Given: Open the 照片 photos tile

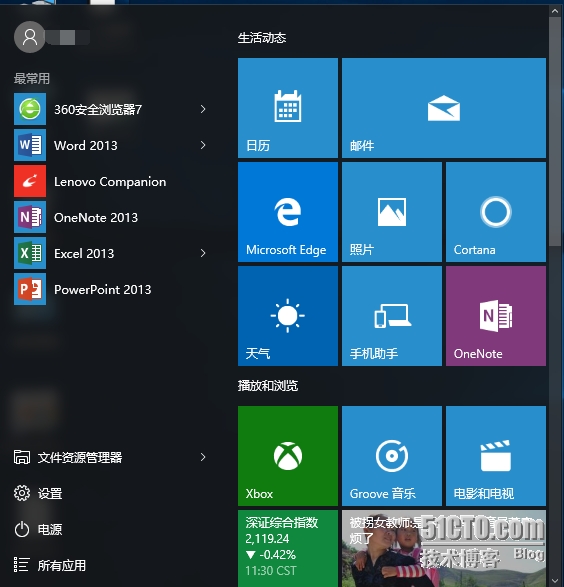Looking at the screenshot, I should (392, 212).
